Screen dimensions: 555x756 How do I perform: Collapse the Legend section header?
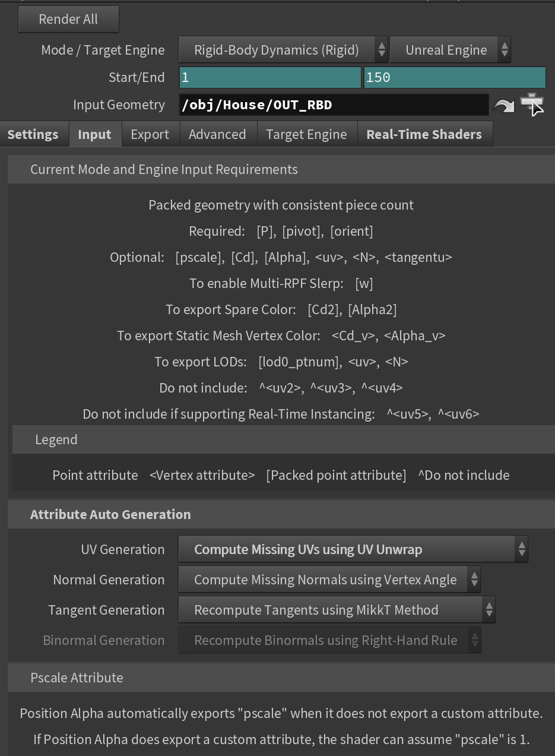(284, 439)
